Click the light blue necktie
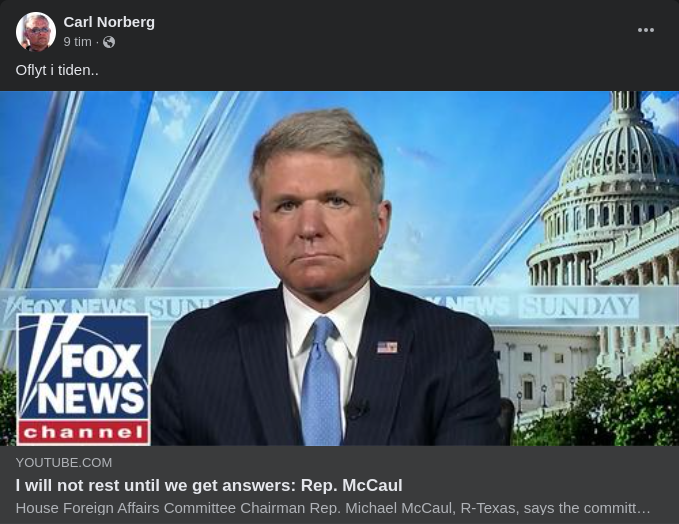Screen dimensions: 679x524 (x=320, y=381)
